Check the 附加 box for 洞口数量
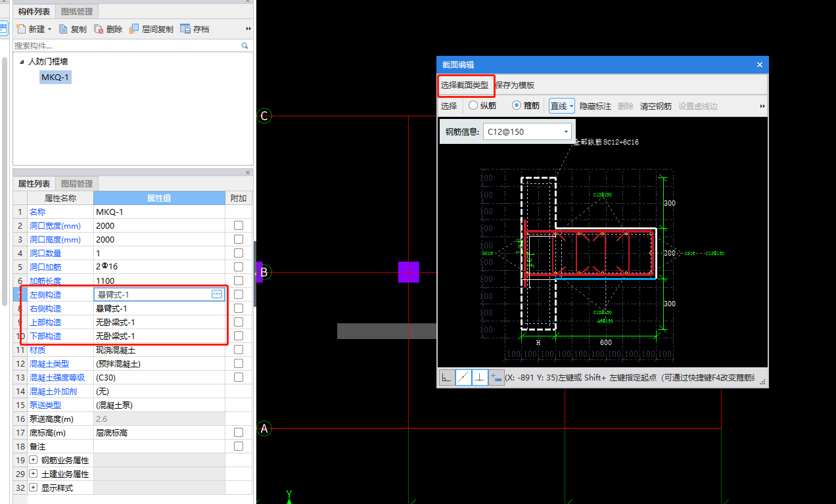Image resolution: width=836 pixels, height=504 pixels. click(x=239, y=253)
